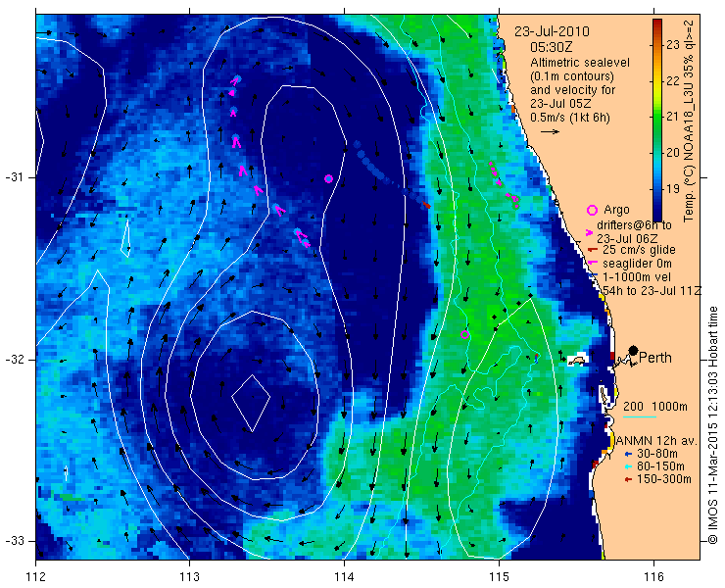This screenshot has width=725, height=588.
Task: Click the longitude axis label 112
Action: tap(36, 577)
